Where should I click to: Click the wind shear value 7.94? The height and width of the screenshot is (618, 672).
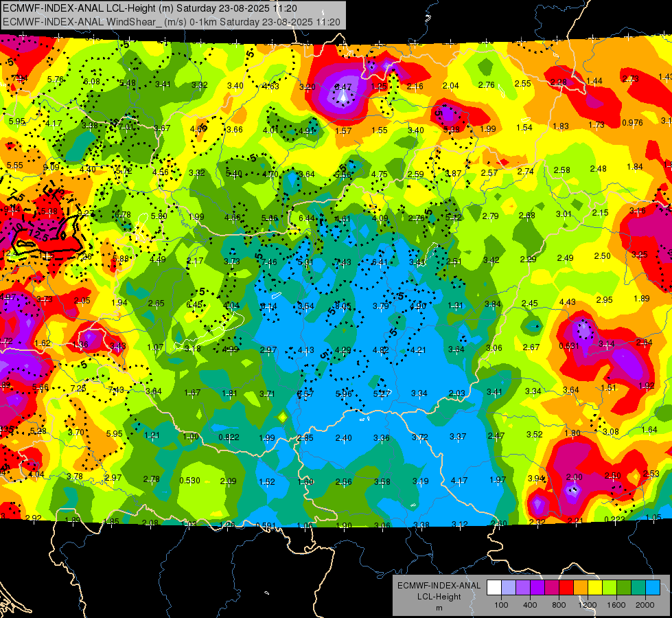[20, 78]
